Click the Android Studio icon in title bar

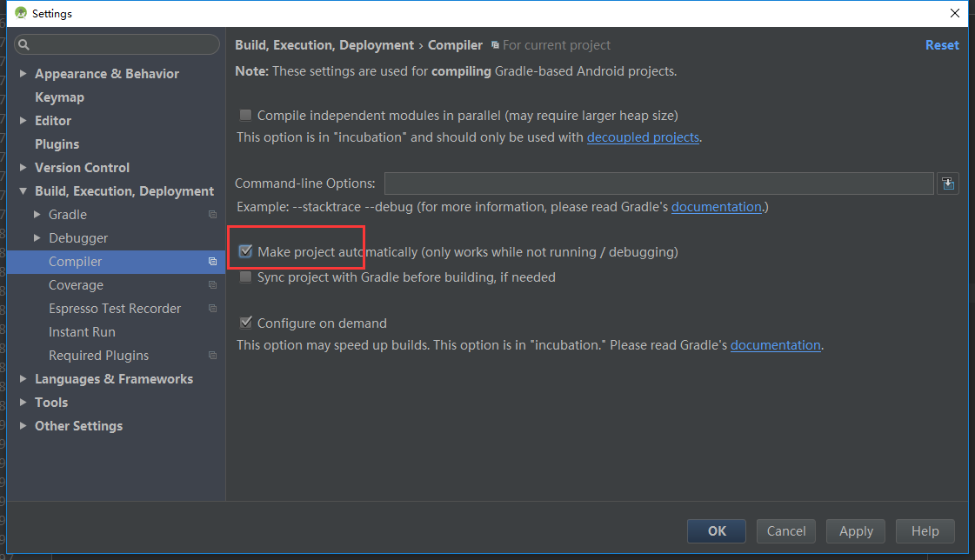(21, 13)
